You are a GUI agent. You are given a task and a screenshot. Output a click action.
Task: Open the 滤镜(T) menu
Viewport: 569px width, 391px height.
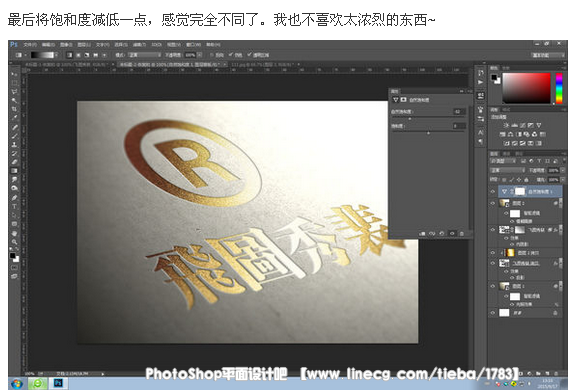(x=139, y=45)
